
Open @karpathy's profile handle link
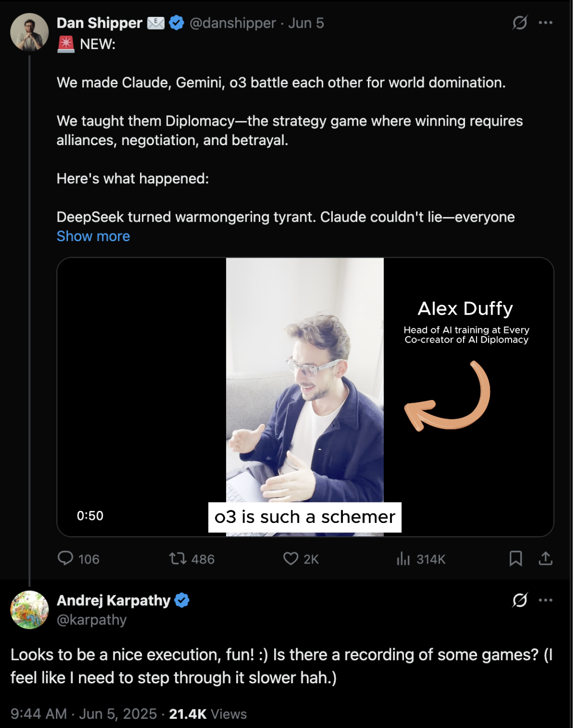click(91, 620)
